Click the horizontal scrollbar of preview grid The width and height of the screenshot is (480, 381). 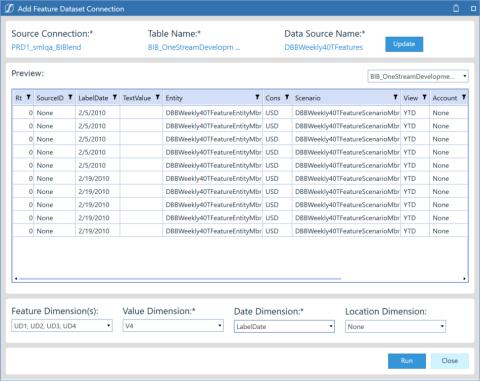click(x=180, y=279)
